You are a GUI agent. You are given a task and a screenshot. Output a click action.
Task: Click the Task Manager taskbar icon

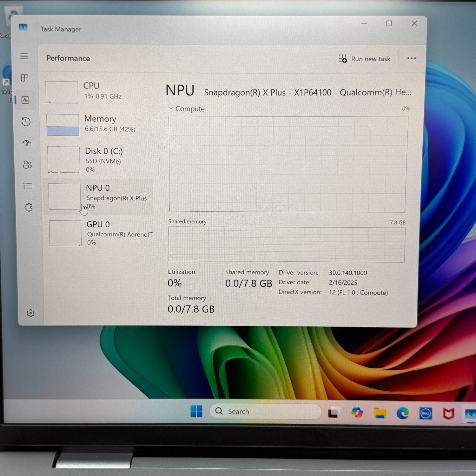tap(470, 414)
